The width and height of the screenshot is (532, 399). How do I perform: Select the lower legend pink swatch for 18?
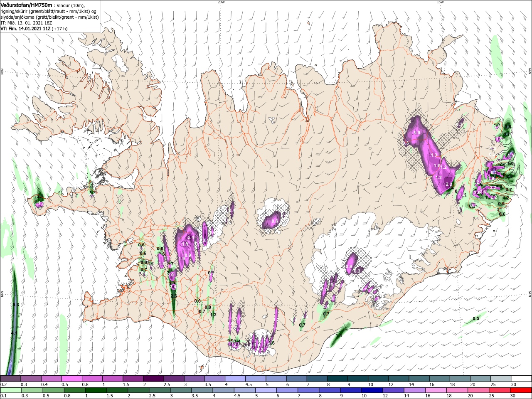tap(458, 390)
